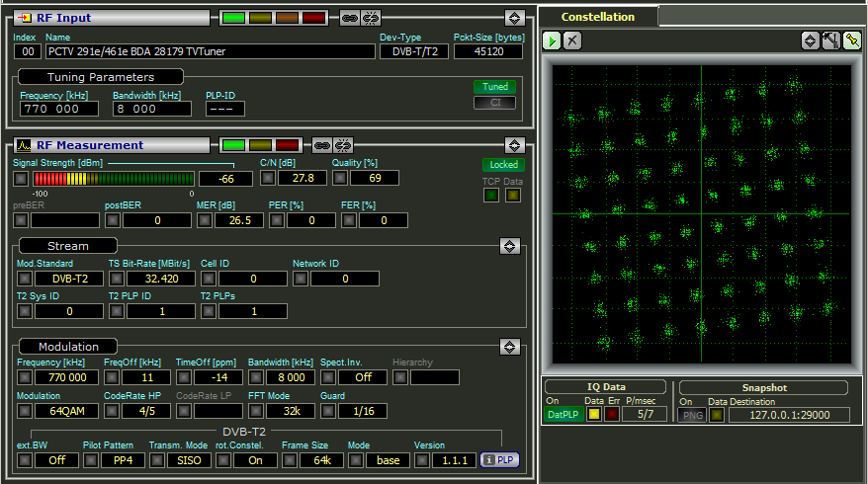Toggle the checkbox beside TS Bit-Rate value
Screen dimensions: 868x484
(x=116, y=279)
